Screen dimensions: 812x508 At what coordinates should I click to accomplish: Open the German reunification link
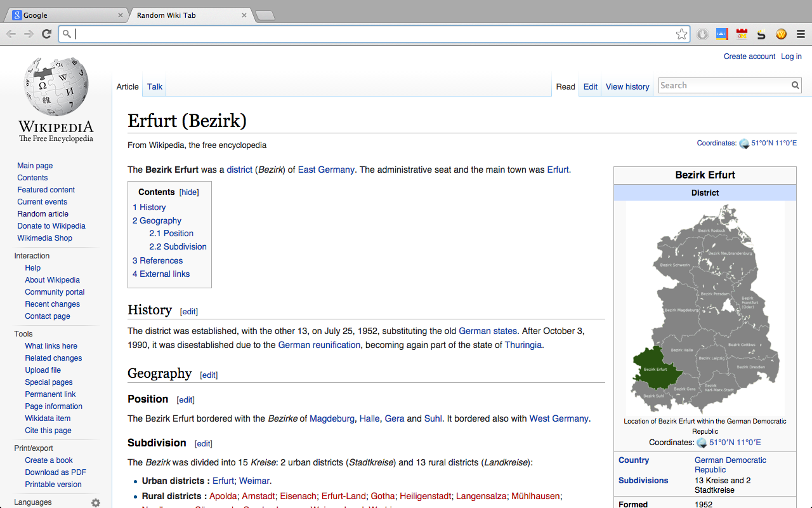pyautogui.click(x=320, y=345)
